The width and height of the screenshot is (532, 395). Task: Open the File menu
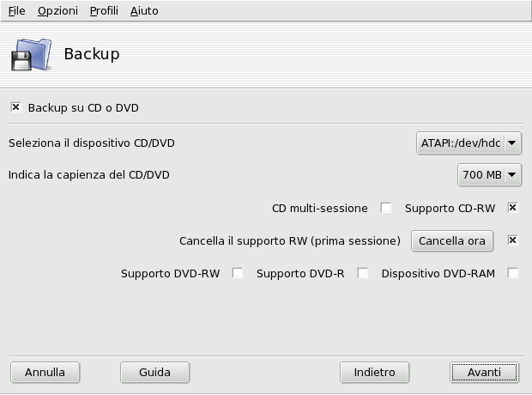(x=16, y=11)
